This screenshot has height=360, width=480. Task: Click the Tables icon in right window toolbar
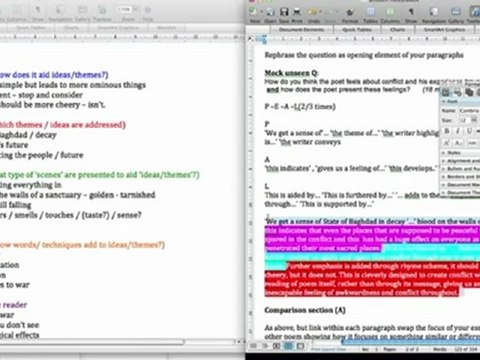point(371,12)
